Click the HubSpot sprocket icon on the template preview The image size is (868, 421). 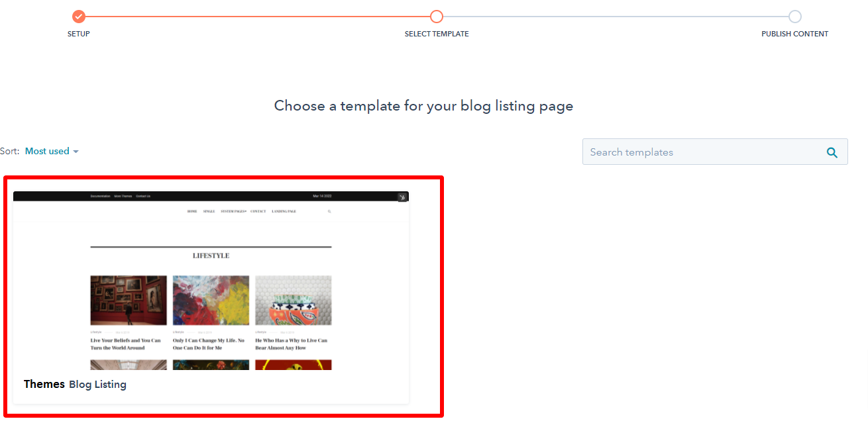point(402,197)
